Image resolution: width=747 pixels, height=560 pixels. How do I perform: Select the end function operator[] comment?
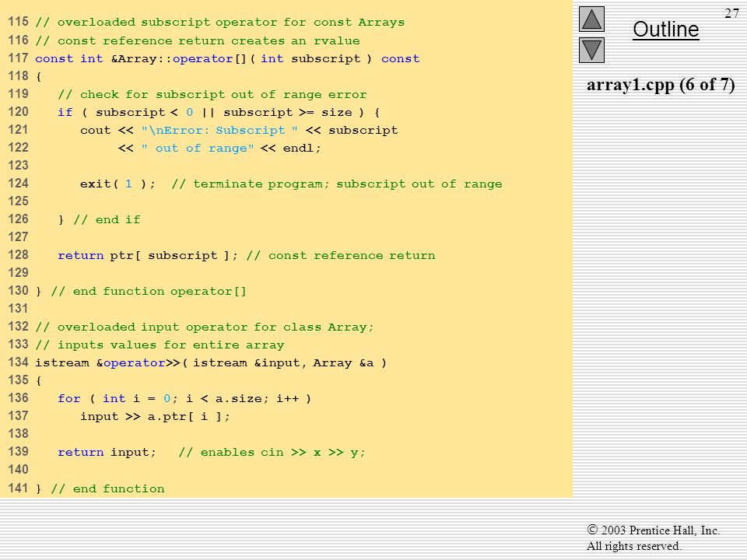(149, 291)
